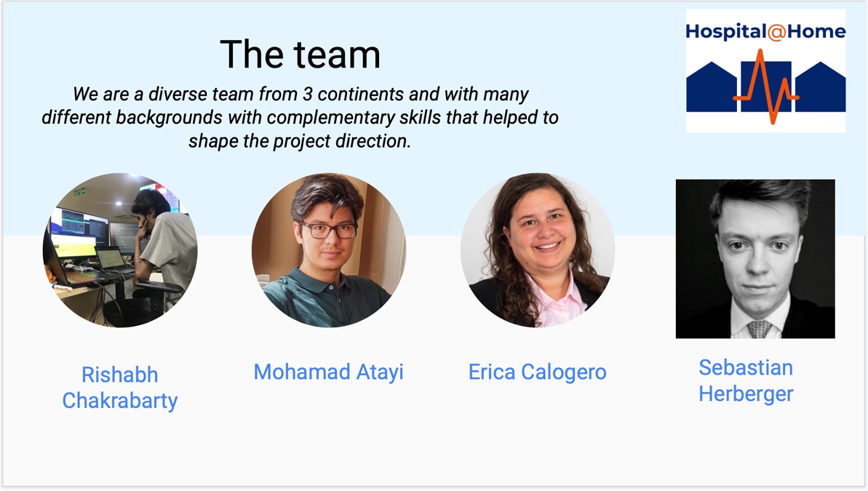
Task: Select Sebastian Herberger's black-and-white photo
Action: 755,258
